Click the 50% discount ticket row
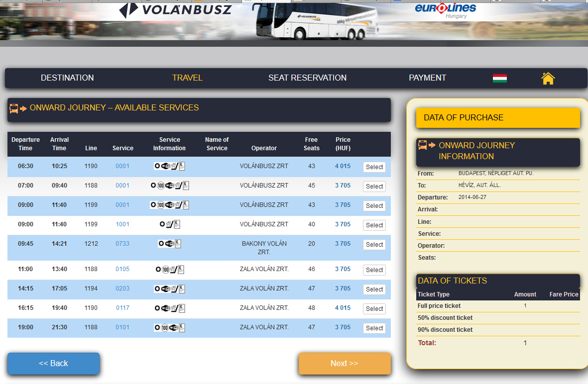The height and width of the screenshot is (384, 588). click(498, 318)
